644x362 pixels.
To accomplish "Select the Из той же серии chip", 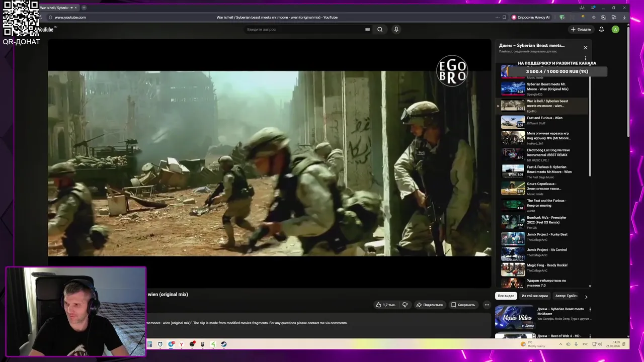I will tap(534, 296).
